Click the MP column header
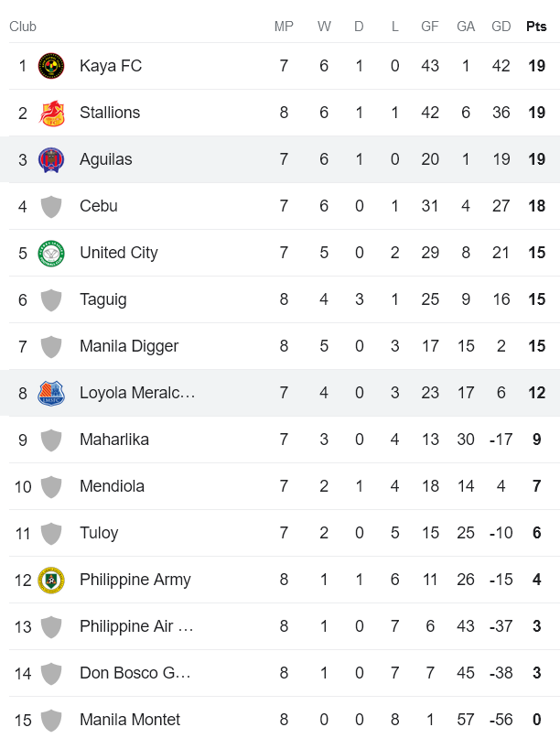The image size is (560, 749). (x=284, y=27)
